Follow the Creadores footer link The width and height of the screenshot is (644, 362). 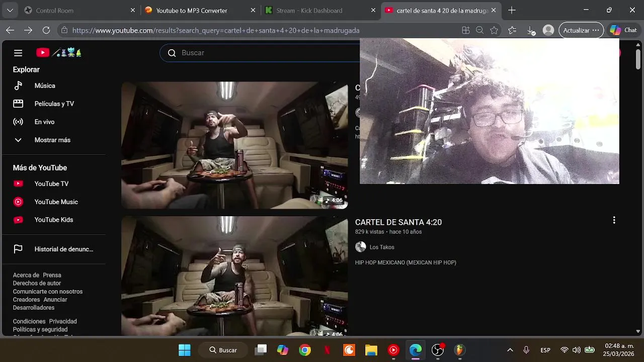pos(26,300)
